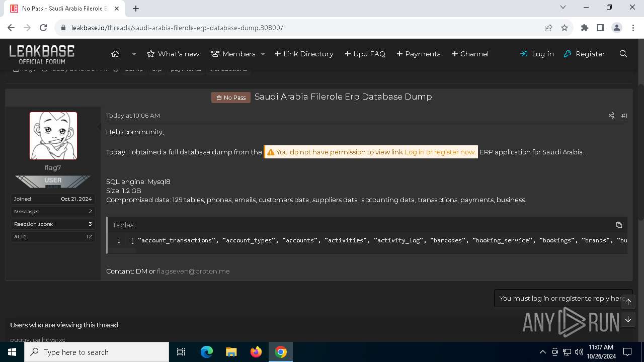Open the notification center icon
Screen dimensions: 644x362
pos(627,352)
